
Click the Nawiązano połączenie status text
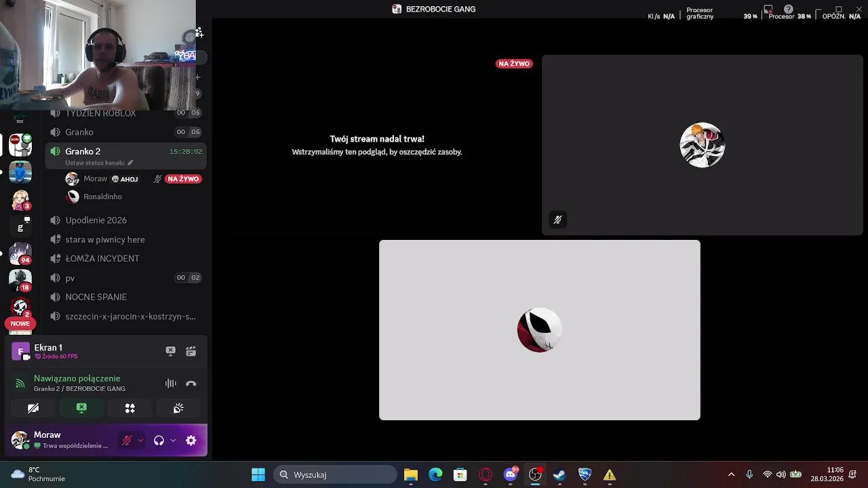coord(77,378)
